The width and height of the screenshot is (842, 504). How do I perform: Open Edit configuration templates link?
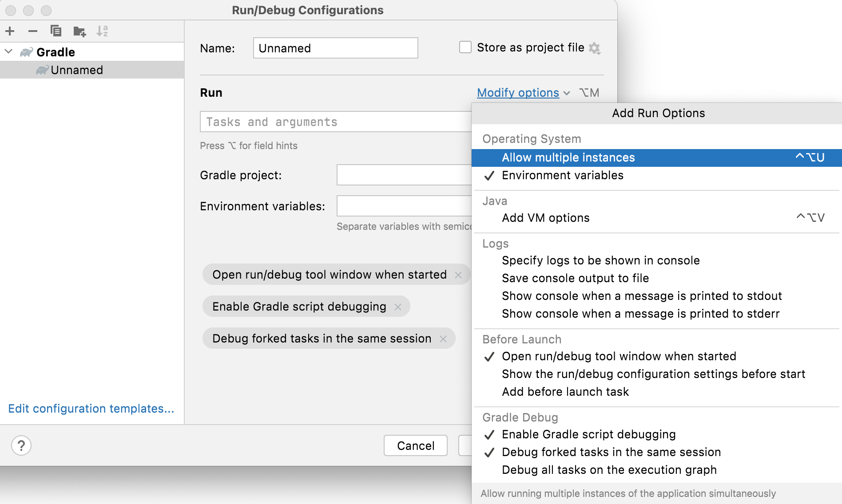pos(91,409)
